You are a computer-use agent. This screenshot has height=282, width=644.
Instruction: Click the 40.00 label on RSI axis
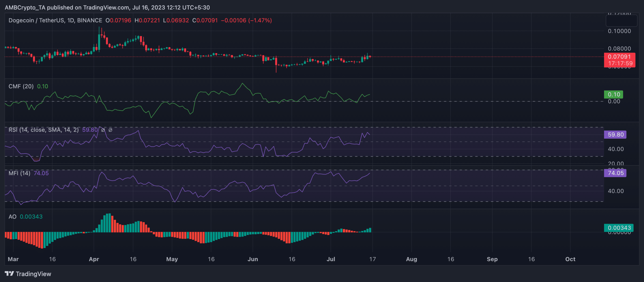(616, 149)
